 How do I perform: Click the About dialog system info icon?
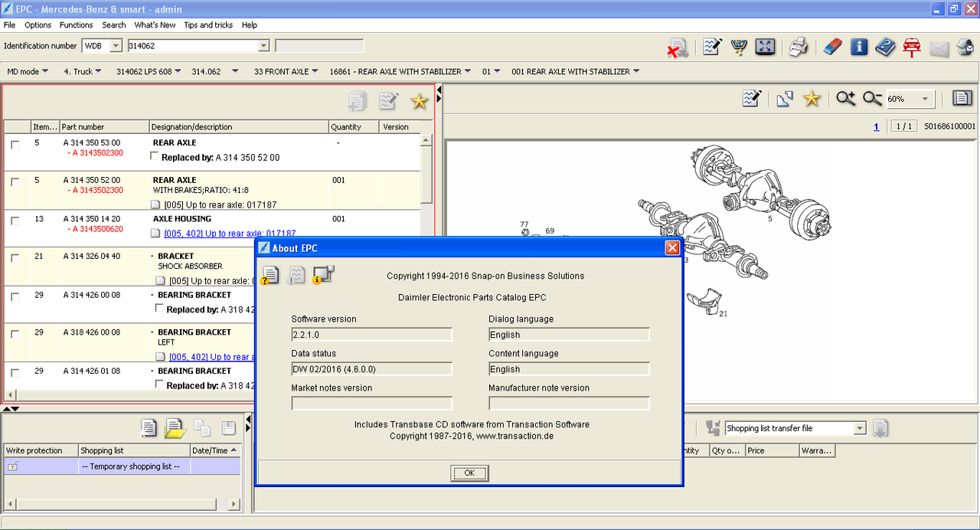(x=323, y=274)
